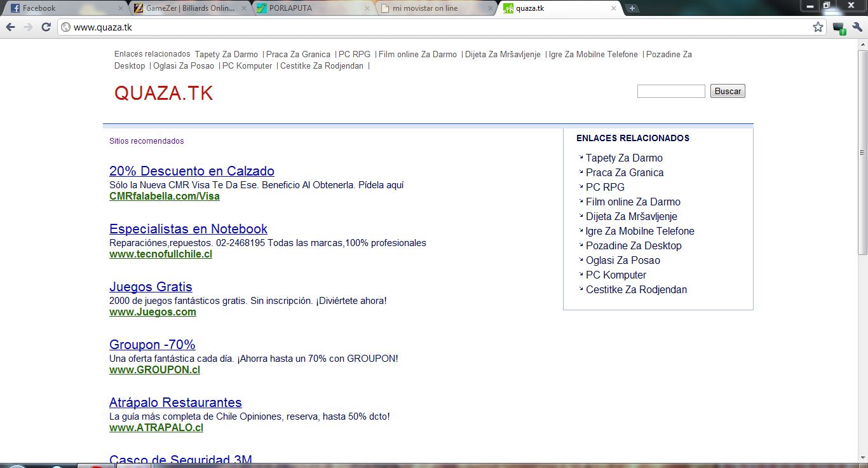
Task: Click the vertical scrollbar thumb
Action: [x=862, y=153]
